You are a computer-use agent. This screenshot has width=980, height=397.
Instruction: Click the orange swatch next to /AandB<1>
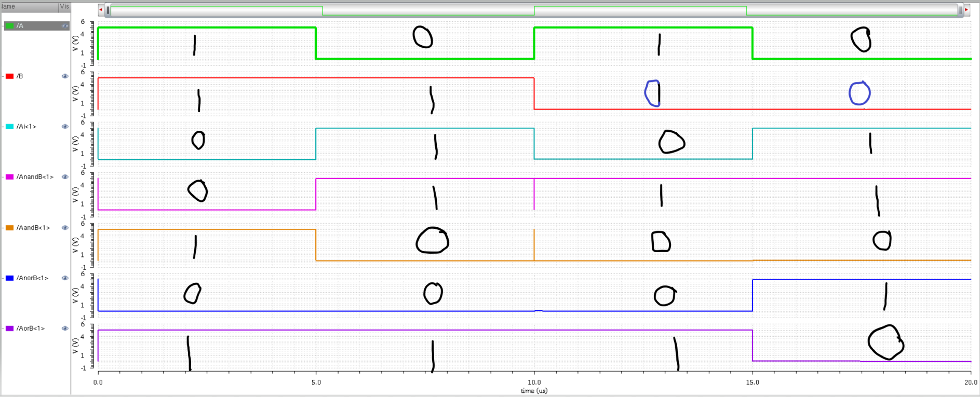pyautogui.click(x=9, y=228)
